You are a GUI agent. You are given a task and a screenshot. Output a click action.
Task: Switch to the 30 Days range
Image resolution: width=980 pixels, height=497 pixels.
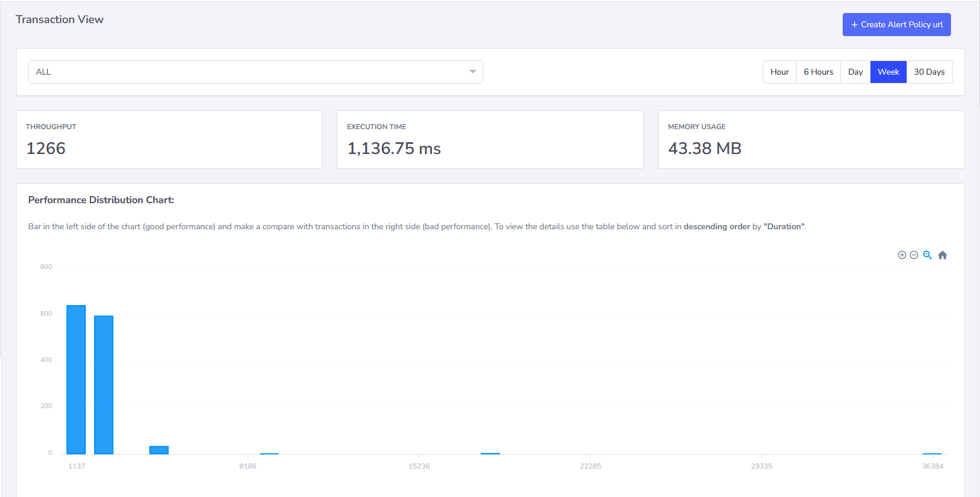(929, 72)
